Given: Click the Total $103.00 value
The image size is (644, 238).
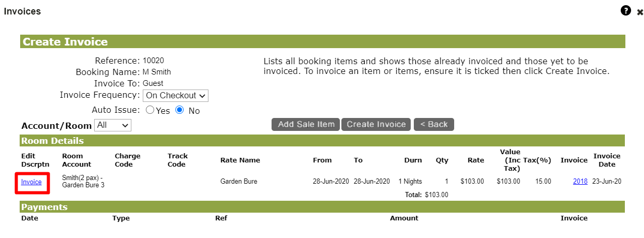Looking at the screenshot, I should tap(437, 195).
